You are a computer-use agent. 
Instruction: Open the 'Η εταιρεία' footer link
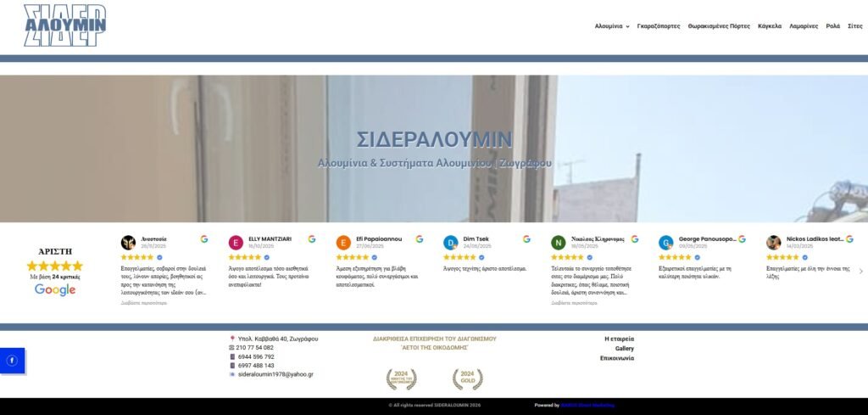click(619, 339)
